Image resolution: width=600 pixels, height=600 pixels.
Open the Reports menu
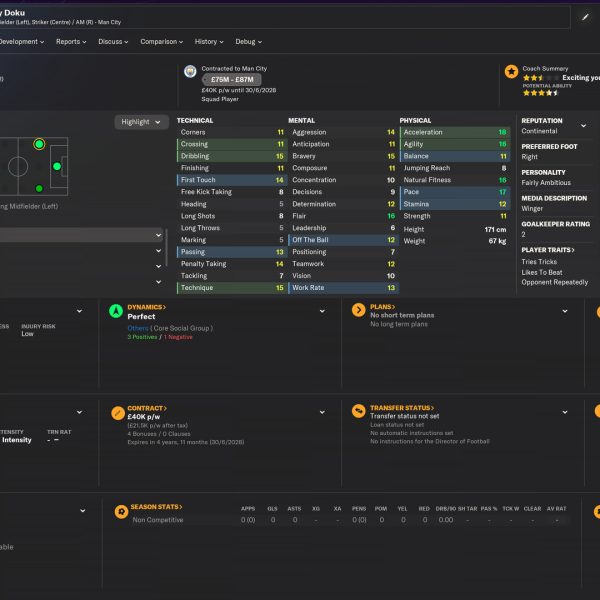tap(71, 42)
